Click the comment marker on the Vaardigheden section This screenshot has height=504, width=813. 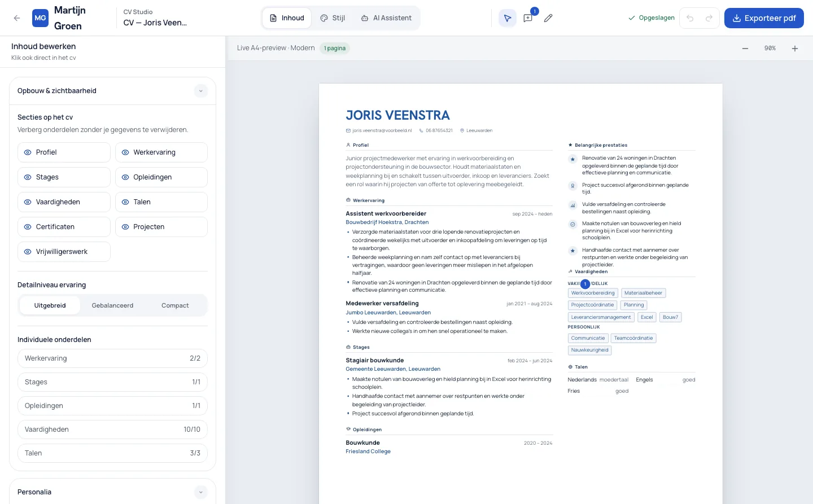[585, 284]
